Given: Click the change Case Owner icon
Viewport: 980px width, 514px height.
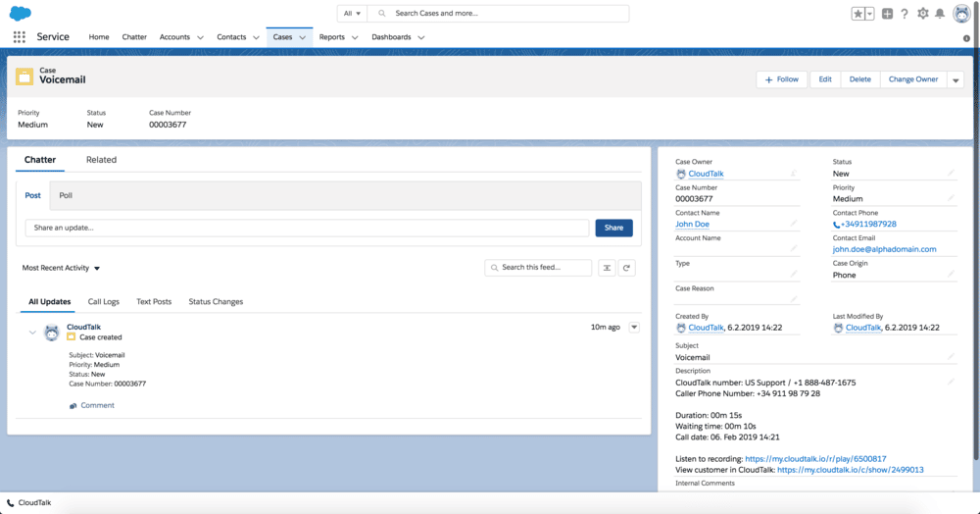Looking at the screenshot, I should (x=794, y=174).
